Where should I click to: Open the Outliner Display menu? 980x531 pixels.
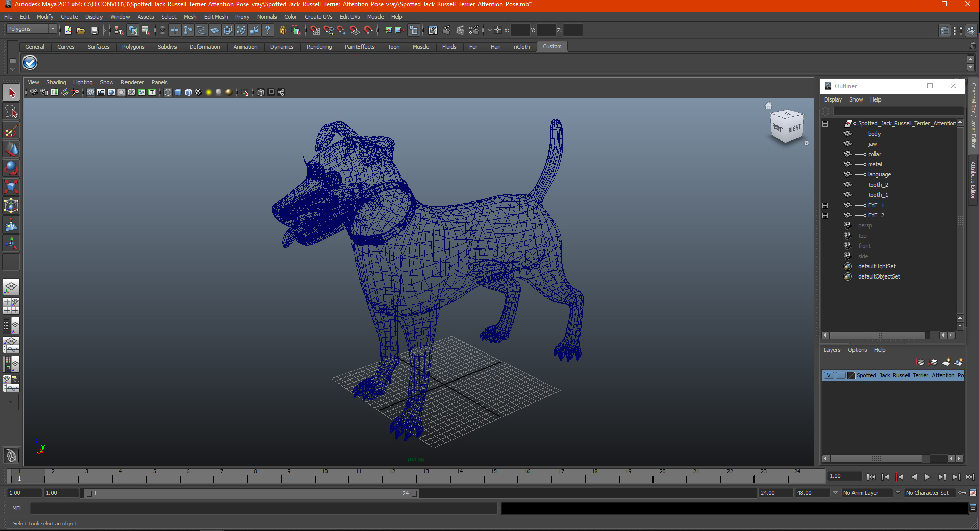(x=833, y=99)
